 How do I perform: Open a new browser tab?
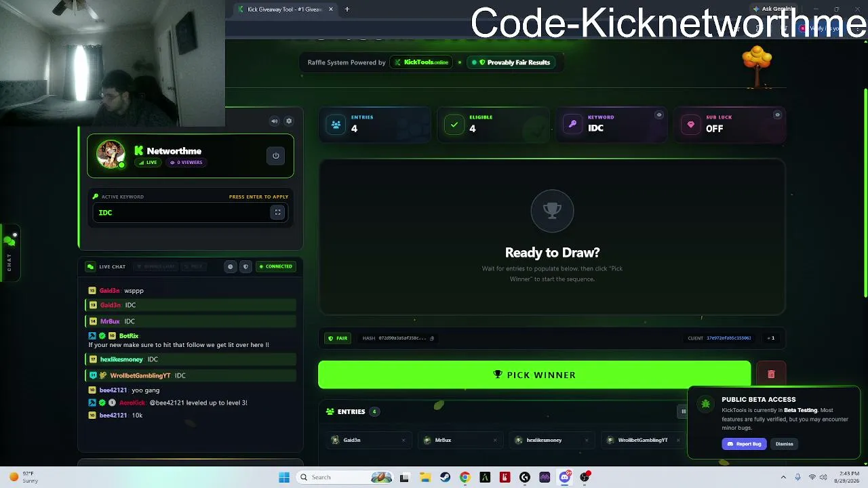[x=347, y=9]
